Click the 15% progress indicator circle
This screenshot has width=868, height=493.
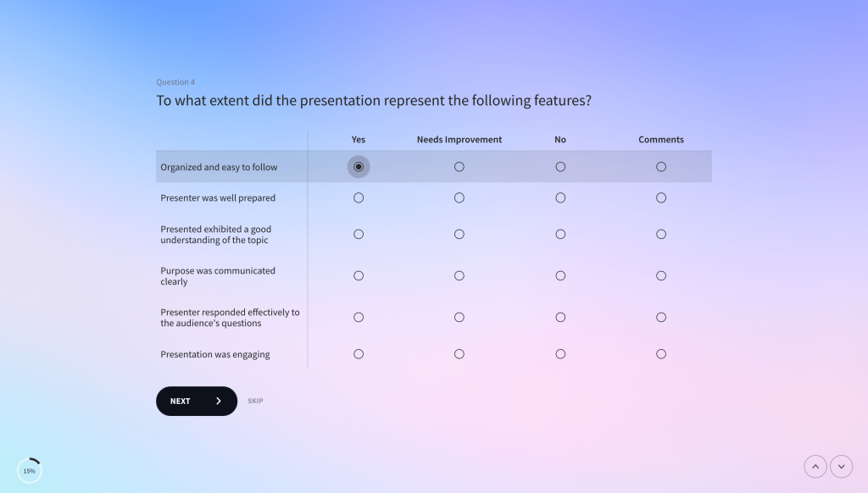30,469
